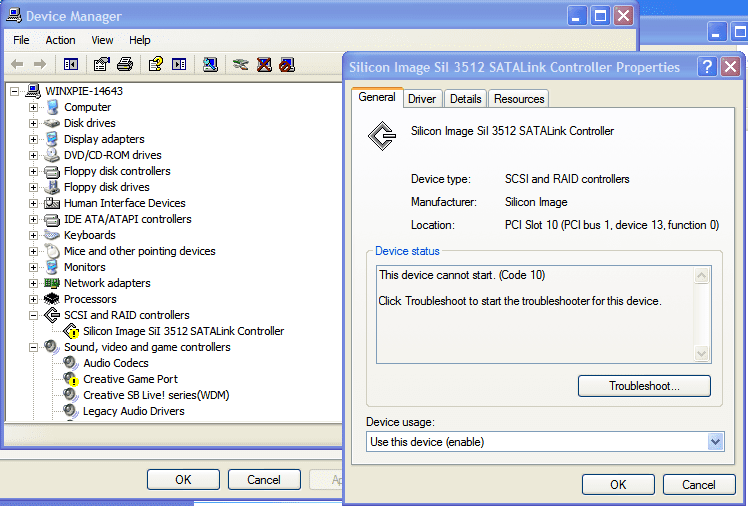
Task: Click the Help question-mark toolbar icon
Action: tap(156, 64)
